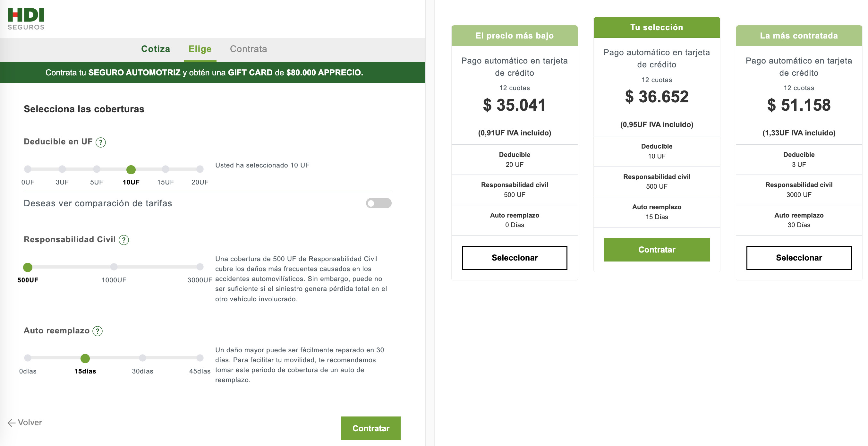The image size is (868, 446).
Task: Seleccionar the La más contratada plan
Action: 799,258
